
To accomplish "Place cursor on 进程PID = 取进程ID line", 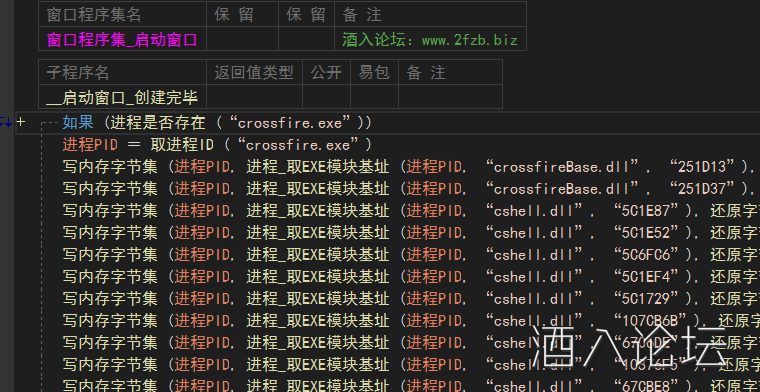I will [x=217, y=144].
